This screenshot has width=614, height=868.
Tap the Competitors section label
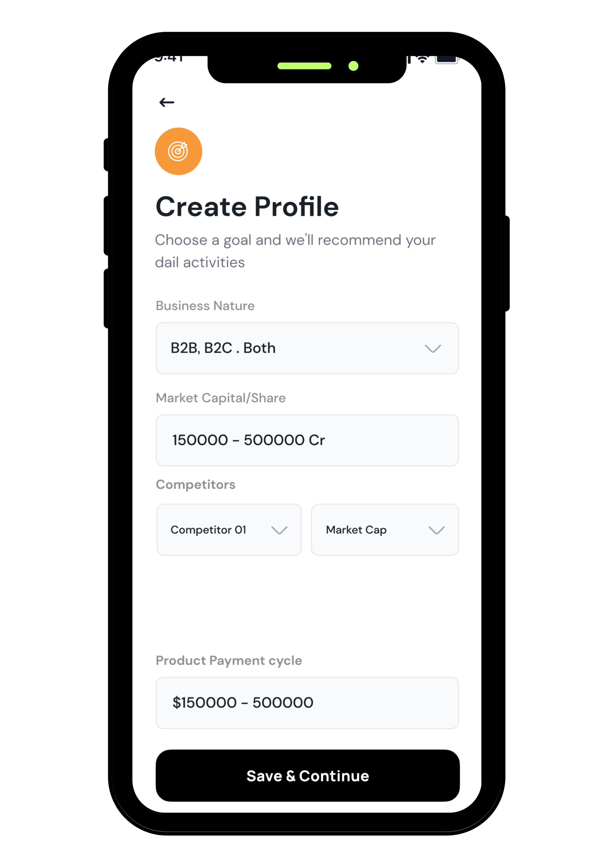195,484
